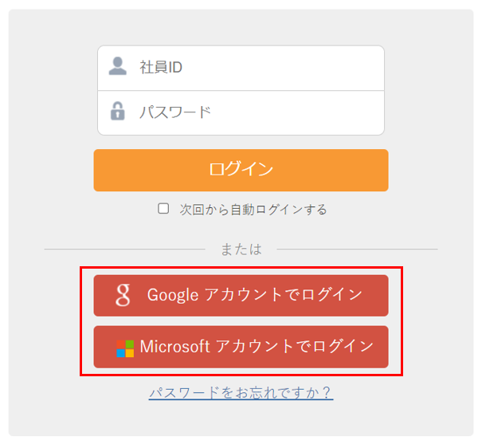Click the 社員ID placeholder text
Viewport: 482px width, 448px height.
click(x=161, y=67)
